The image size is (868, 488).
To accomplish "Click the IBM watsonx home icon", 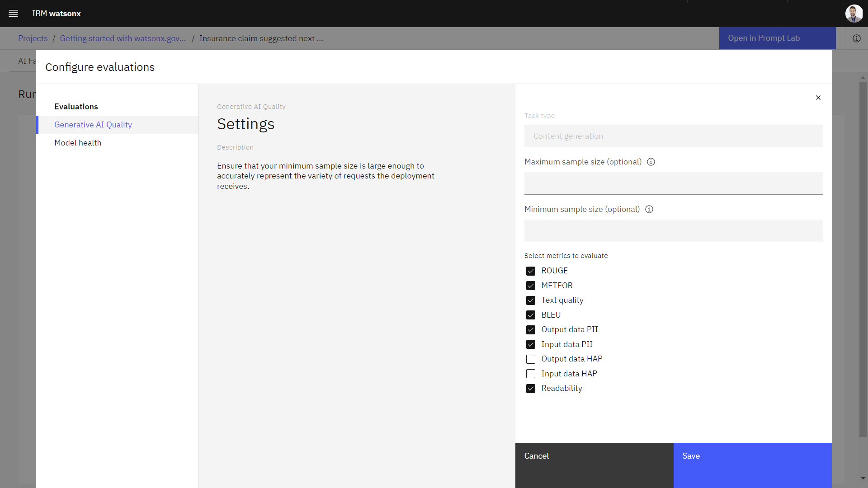I will click(x=57, y=13).
